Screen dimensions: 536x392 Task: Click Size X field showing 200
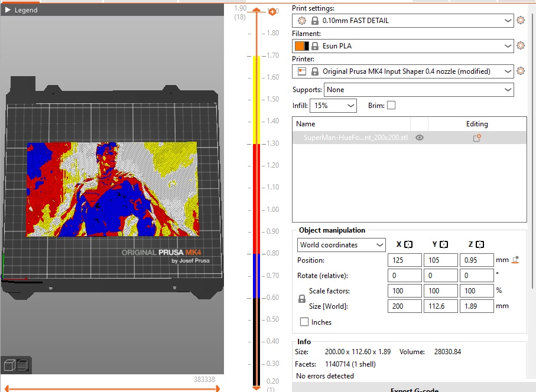point(404,306)
